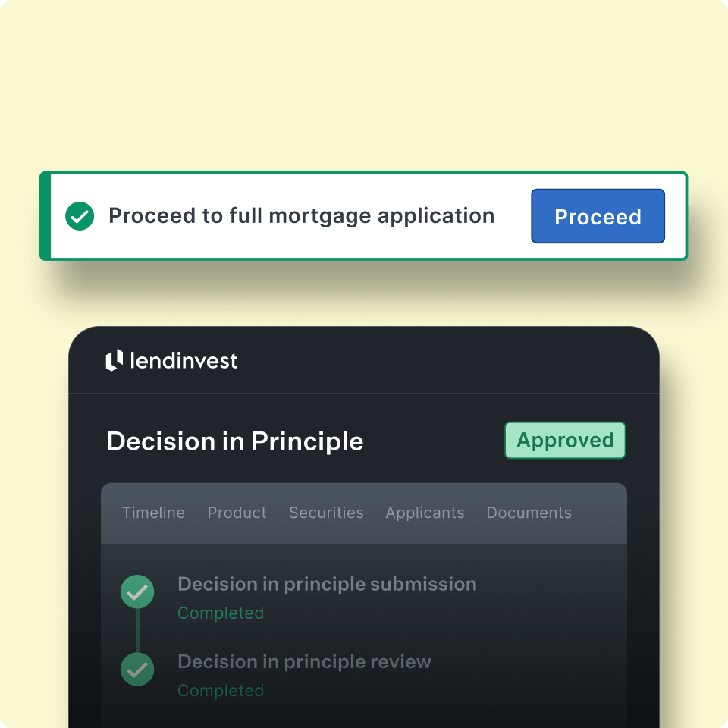728x728 pixels.
Task: Select the Securities tab
Action: click(x=326, y=513)
